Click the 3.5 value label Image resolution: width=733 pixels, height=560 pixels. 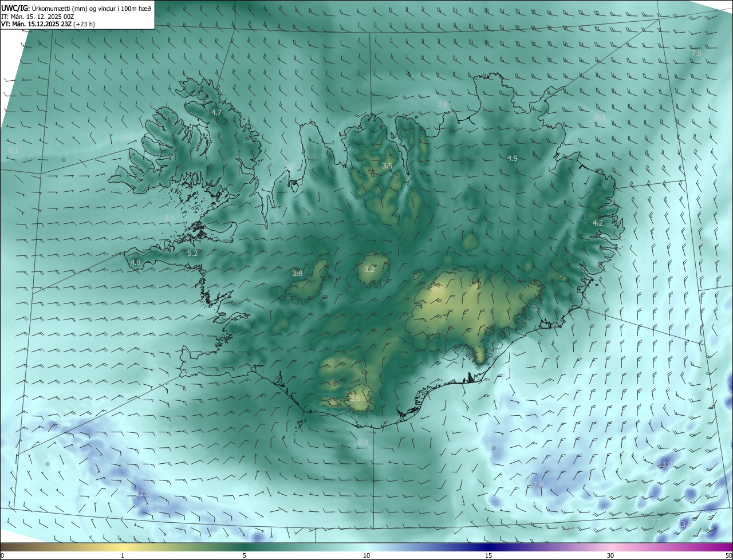click(x=387, y=165)
